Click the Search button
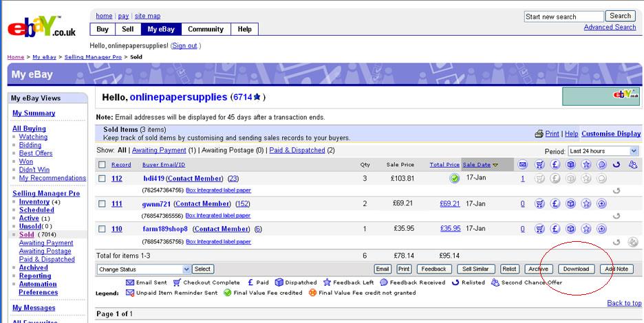Viewport: 644px width, 323px height. (x=620, y=16)
